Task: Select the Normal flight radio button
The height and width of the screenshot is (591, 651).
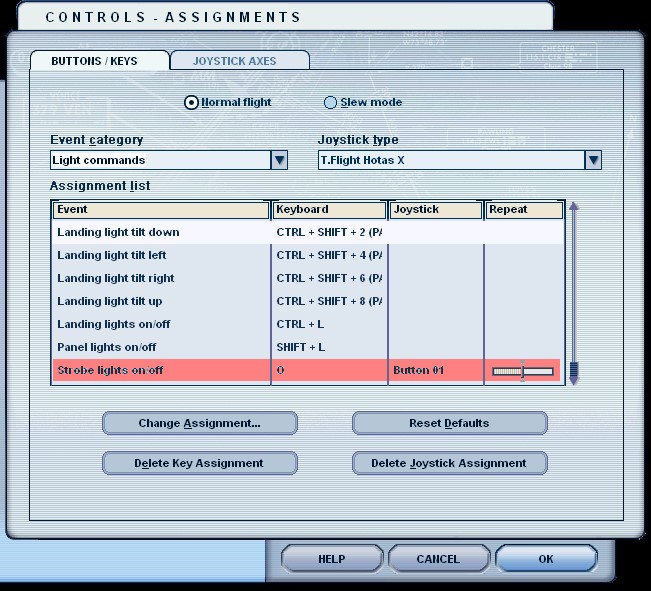Action: point(192,102)
